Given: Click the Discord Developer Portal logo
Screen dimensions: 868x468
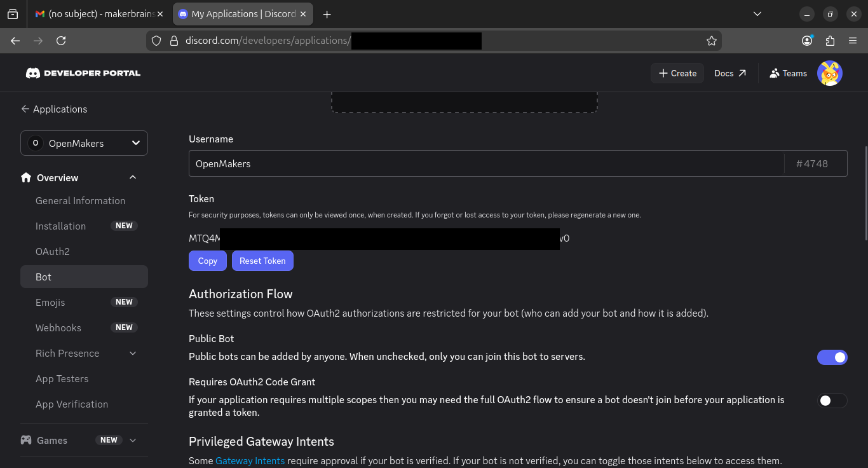Looking at the screenshot, I should tap(83, 72).
